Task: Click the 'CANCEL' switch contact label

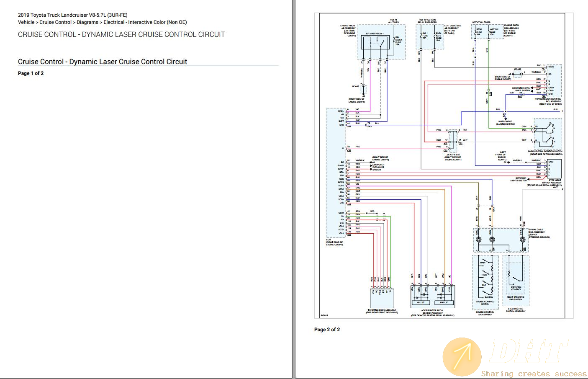Action: (x=488, y=297)
